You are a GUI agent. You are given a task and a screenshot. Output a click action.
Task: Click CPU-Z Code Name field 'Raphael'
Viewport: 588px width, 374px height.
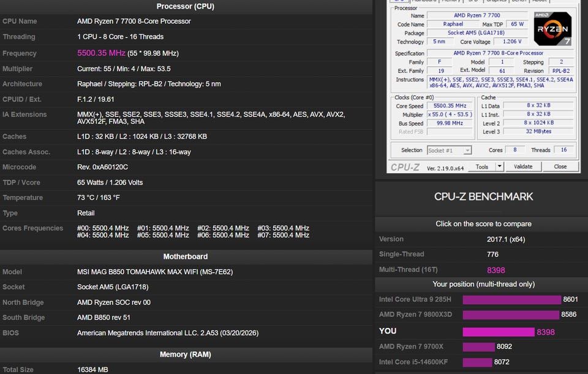[x=453, y=24]
